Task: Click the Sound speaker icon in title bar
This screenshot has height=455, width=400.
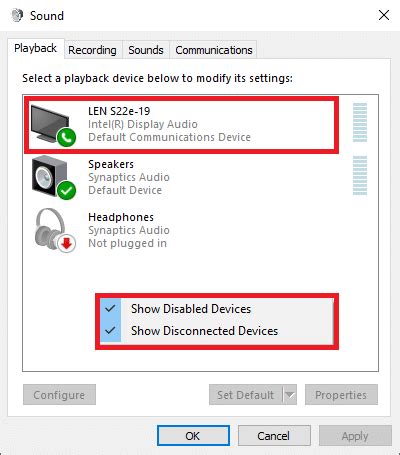Action: [x=17, y=15]
